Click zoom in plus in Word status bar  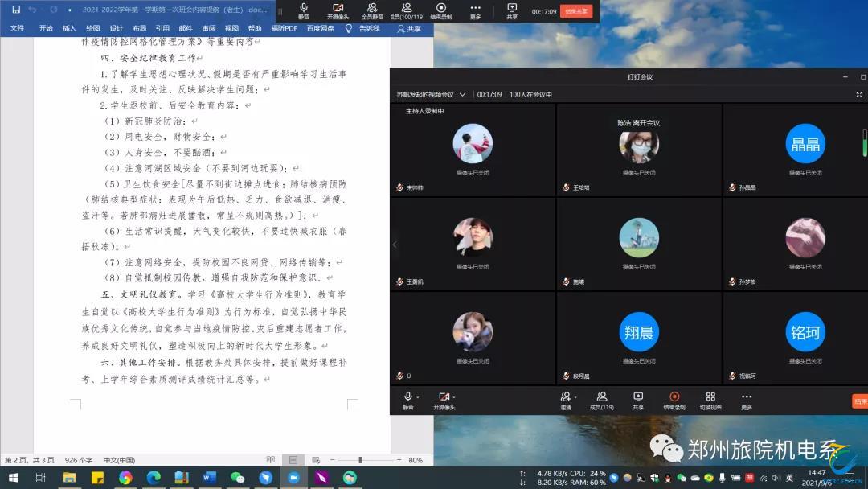pos(399,460)
